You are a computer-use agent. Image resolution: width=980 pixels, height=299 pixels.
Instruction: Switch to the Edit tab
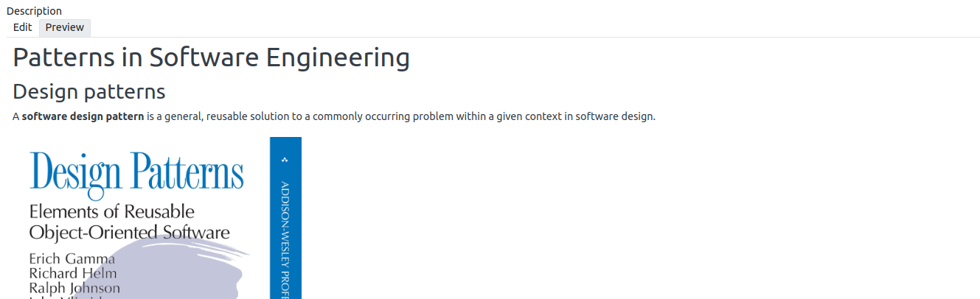[x=22, y=27]
